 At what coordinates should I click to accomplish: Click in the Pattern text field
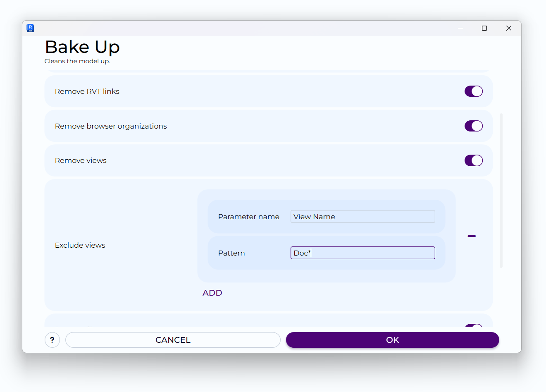(x=362, y=253)
